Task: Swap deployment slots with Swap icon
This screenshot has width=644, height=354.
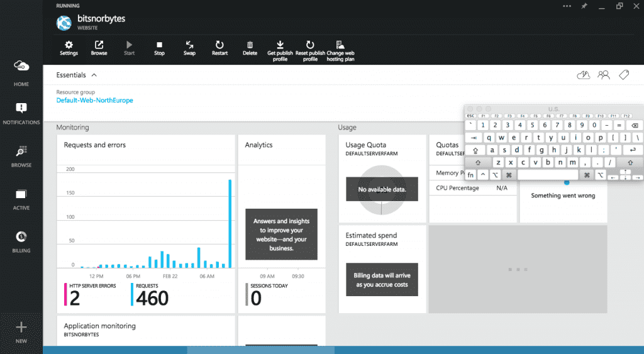Action: 189,48
